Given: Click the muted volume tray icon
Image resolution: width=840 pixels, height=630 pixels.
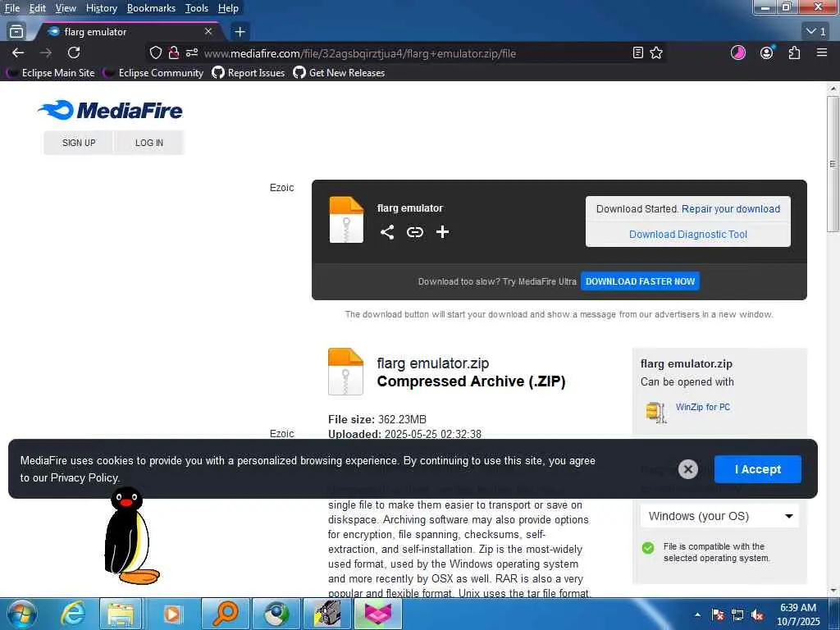Looking at the screenshot, I should pyautogui.click(x=757, y=614).
